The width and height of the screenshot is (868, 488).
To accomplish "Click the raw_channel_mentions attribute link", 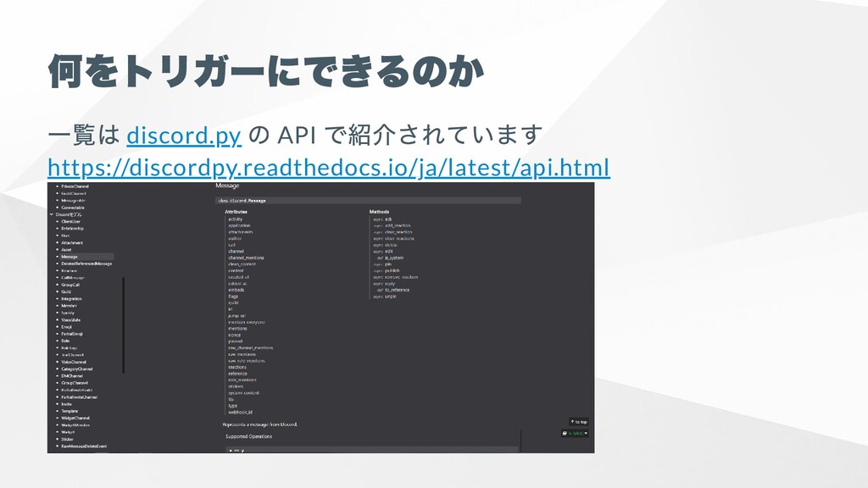I will coord(250,348).
